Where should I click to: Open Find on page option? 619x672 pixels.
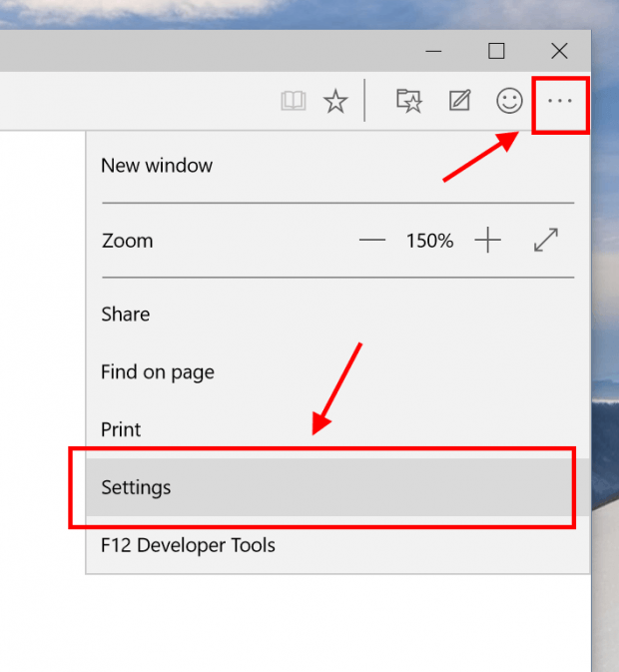(x=158, y=372)
